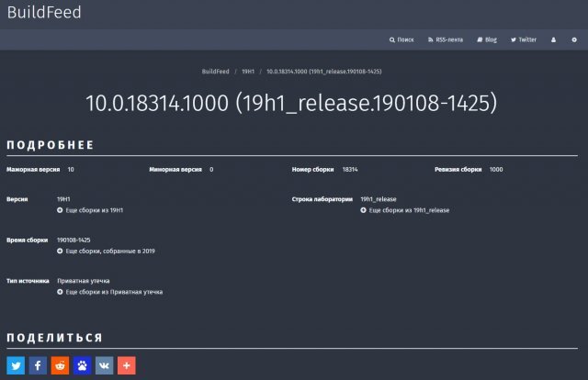Click the magnifier icon beside Поиск
This screenshot has height=380, width=588.
392,39
